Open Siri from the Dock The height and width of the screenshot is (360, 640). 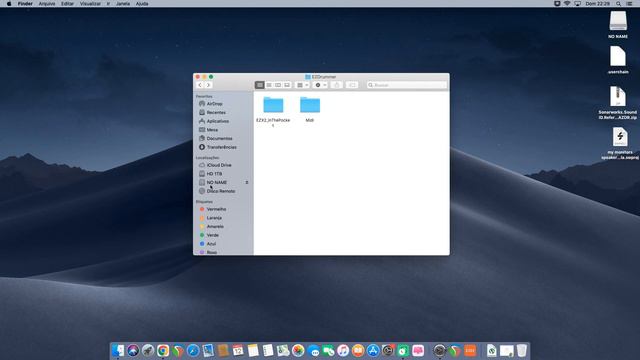pyautogui.click(x=133, y=351)
